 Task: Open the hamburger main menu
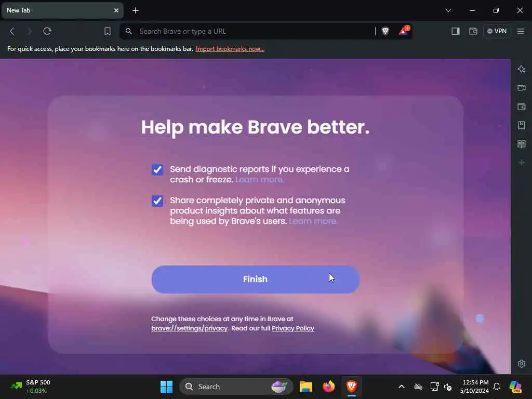(521, 31)
